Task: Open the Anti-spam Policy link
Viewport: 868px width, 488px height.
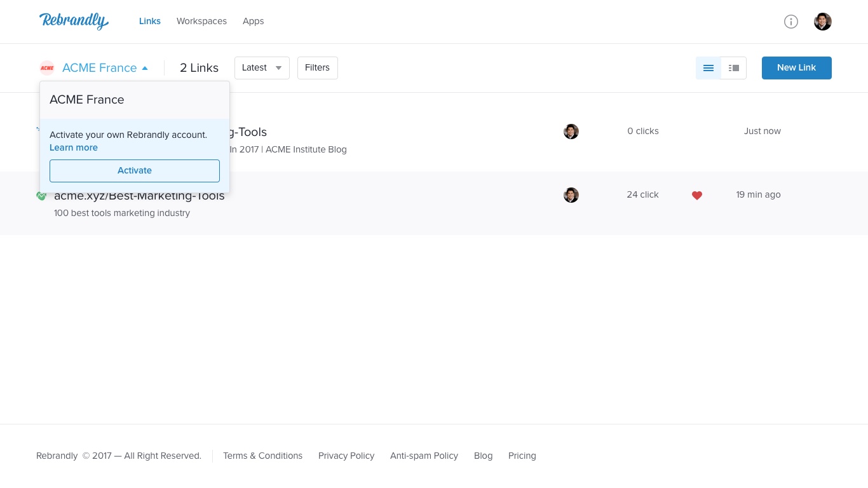Action: [424, 456]
